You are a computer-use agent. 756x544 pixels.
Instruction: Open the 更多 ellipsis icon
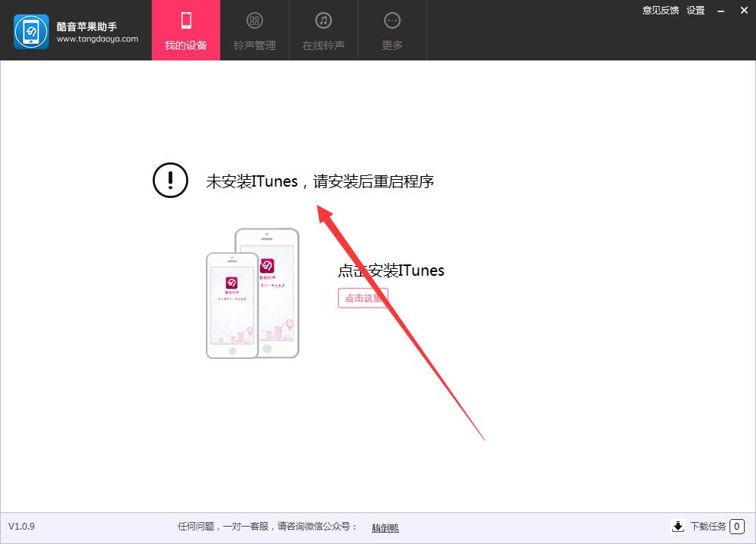(392, 20)
